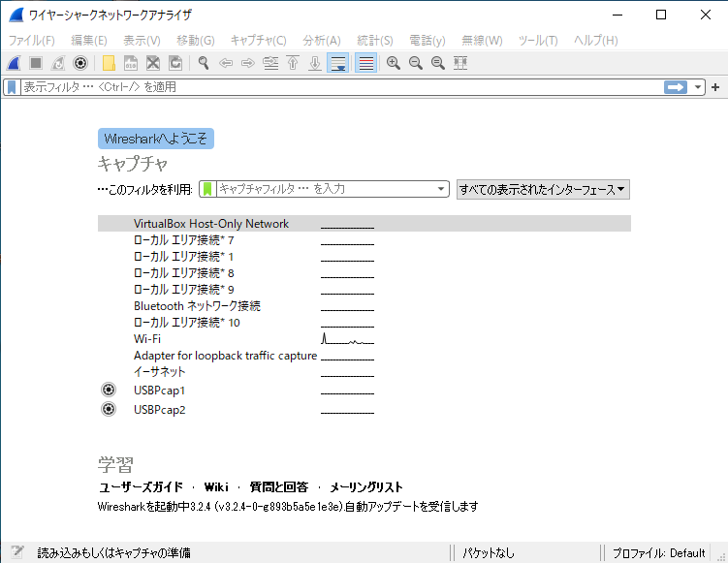Click the plus button next to display filter

tap(715, 87)
